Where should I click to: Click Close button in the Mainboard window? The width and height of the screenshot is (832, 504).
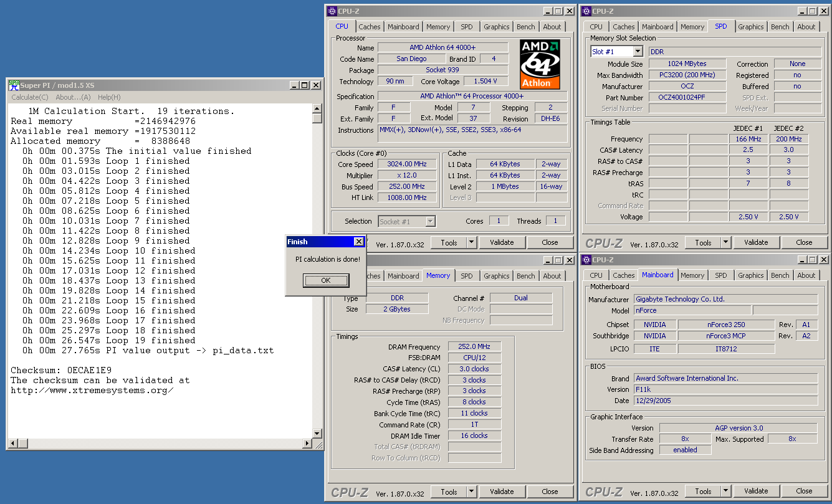pos(804,491)
